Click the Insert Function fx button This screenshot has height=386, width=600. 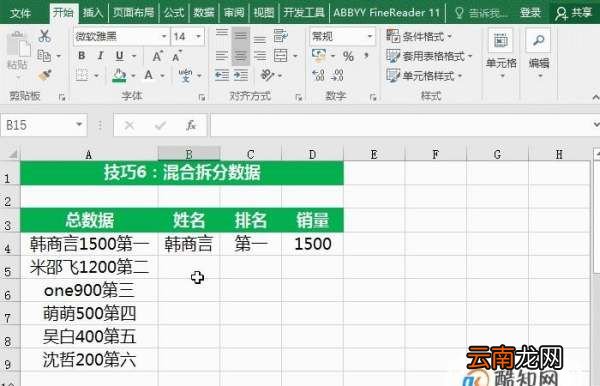[x=191, y=125]
